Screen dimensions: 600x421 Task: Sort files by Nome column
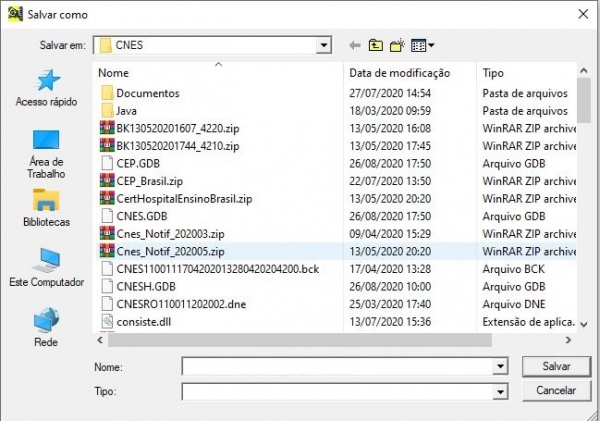[x=220, y=73]
